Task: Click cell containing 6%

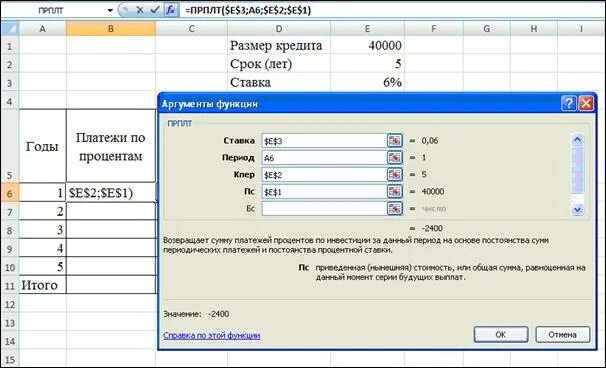Action: [x=368, y=82]
